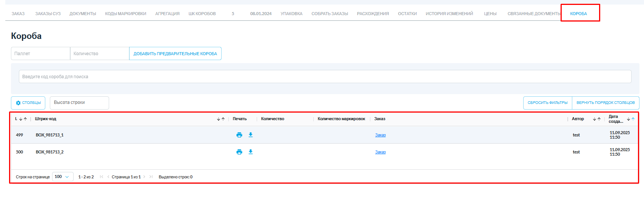644x198 pixels.
Task: Go to the previous page of the table
Action: 108,177
